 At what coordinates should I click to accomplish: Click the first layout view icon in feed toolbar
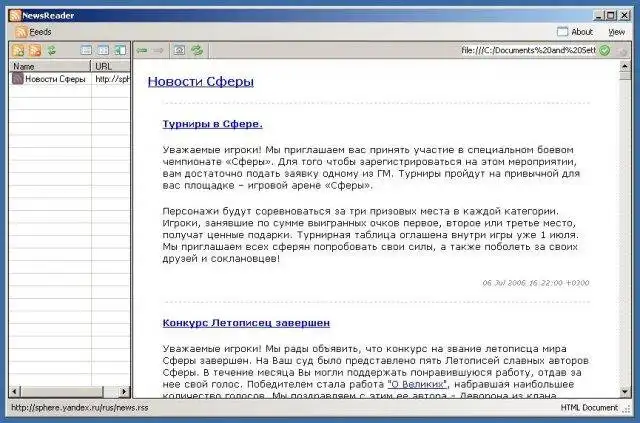pos(86,50)
